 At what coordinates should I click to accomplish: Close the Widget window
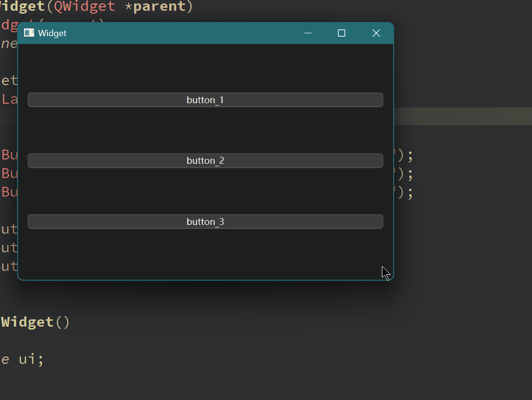(x=376, y=33)
